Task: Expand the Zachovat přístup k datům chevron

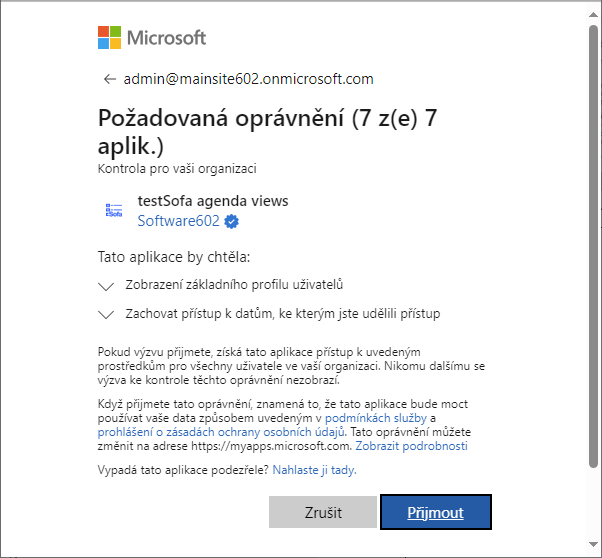Action: pos(106,315)
